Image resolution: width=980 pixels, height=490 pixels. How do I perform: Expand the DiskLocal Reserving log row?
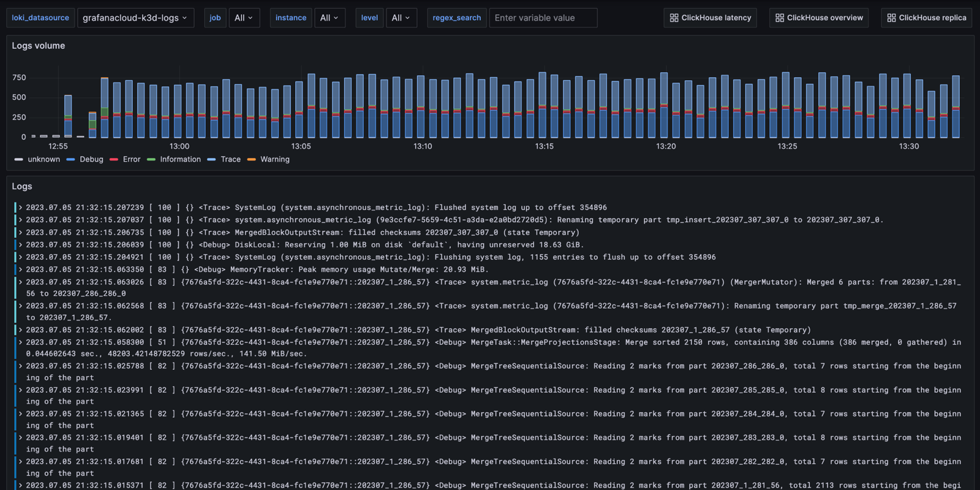[20, 244]
